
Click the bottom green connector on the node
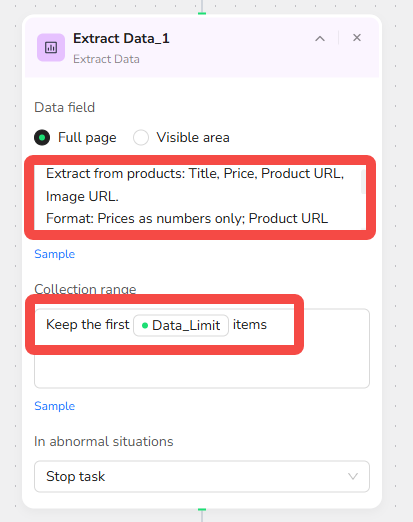tap(202, 509)
